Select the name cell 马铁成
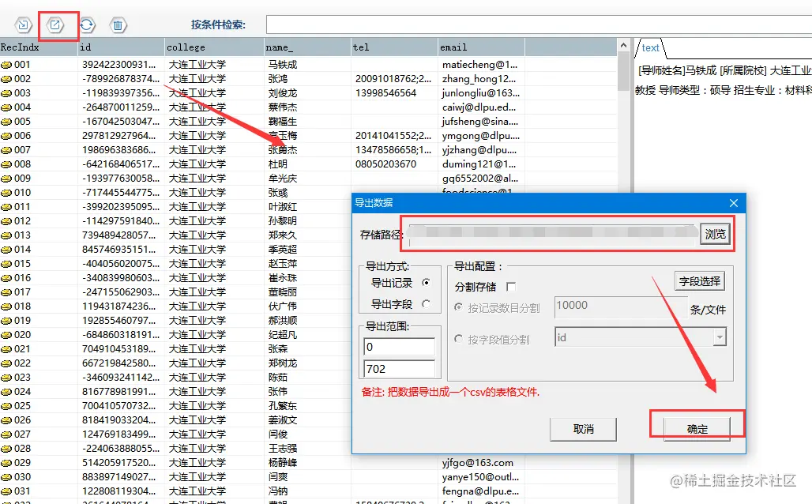The width and height of the screenshot is (812, 504). 283,65
